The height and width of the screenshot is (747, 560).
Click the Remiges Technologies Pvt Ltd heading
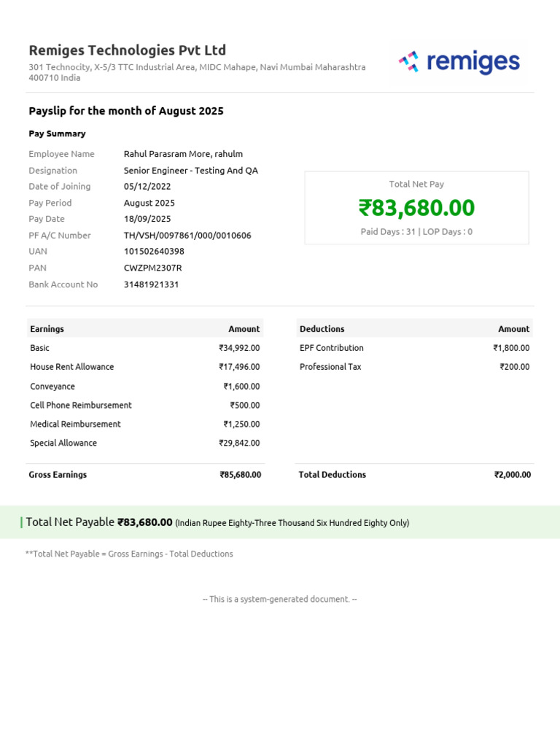[x=127, y=50]
